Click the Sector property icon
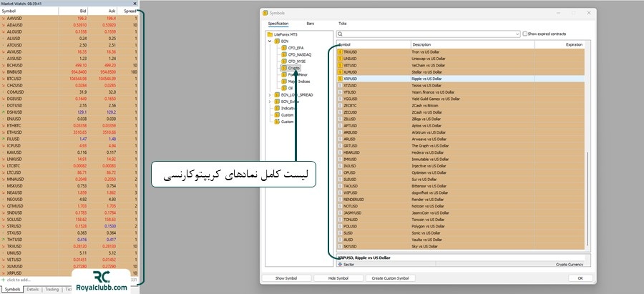644x294 pixels. pyautogui.click(x=340, y=264)
